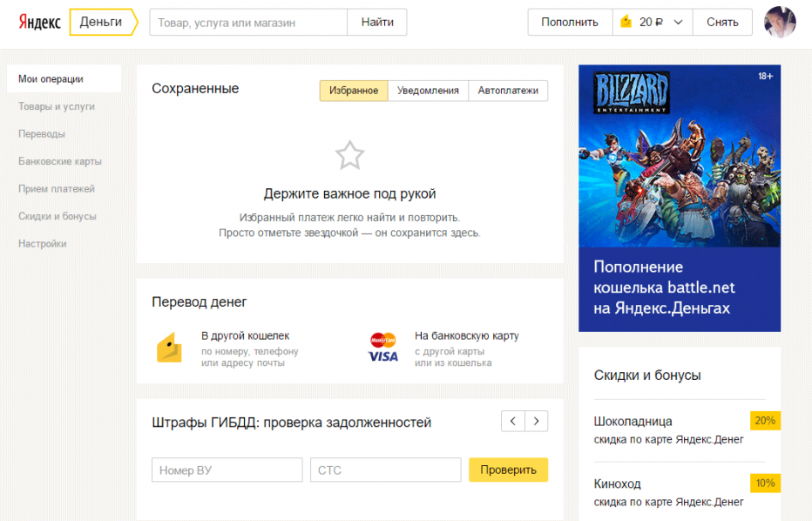The image size is (812, 521).
Task: Click the 20% discount badge
Action: coord(765,421)
